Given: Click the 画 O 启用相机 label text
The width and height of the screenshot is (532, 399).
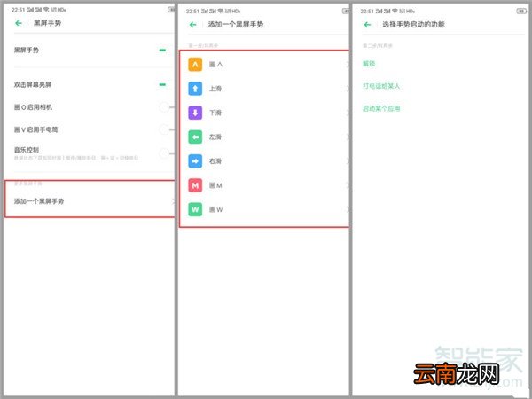Looking at the screenshot, I should click(33, 107).
